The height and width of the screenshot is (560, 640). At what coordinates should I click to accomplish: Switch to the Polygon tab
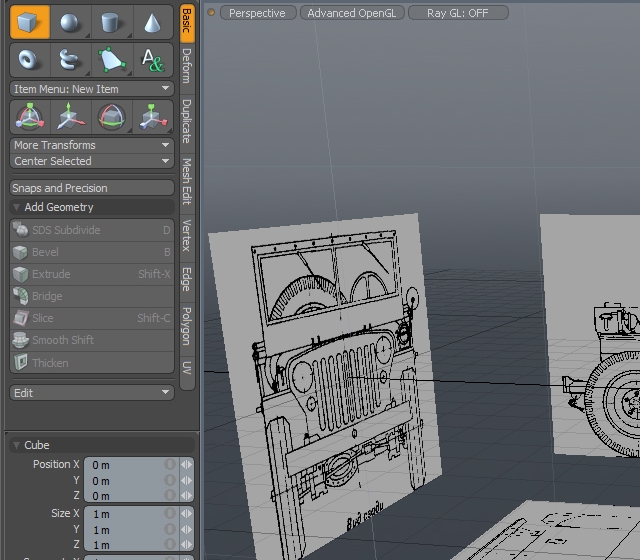pyautogui.click(x=187, y=327)
